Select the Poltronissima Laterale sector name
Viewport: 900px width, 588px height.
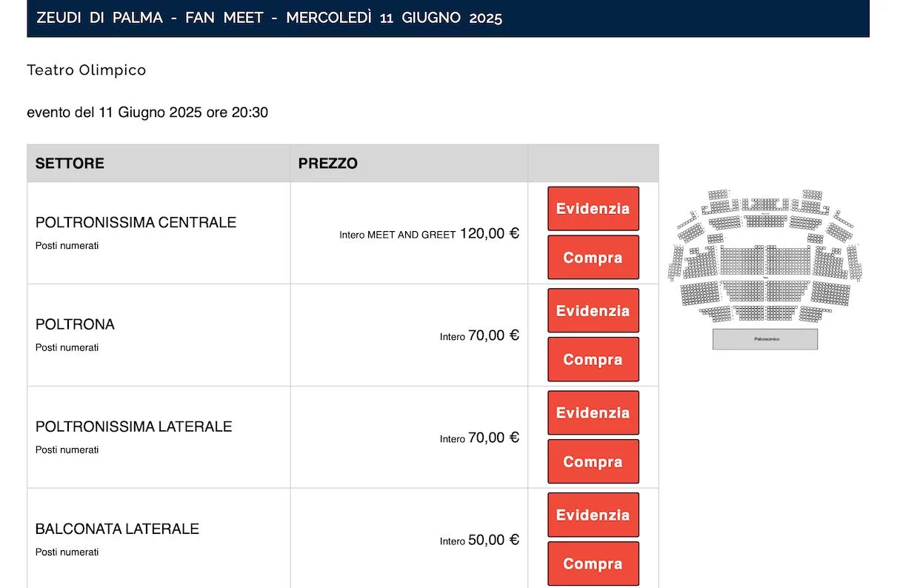pyautogui.click(x=133, y=427)
